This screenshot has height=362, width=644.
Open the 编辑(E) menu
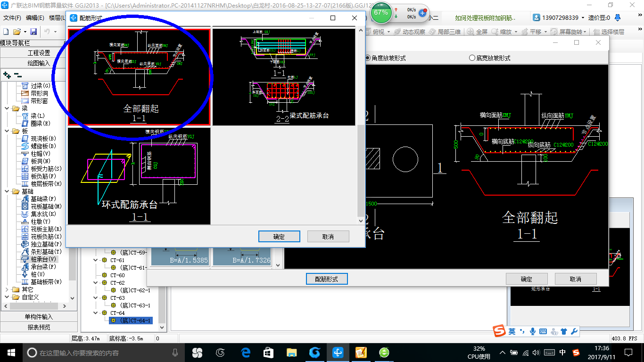click(35, 18)
